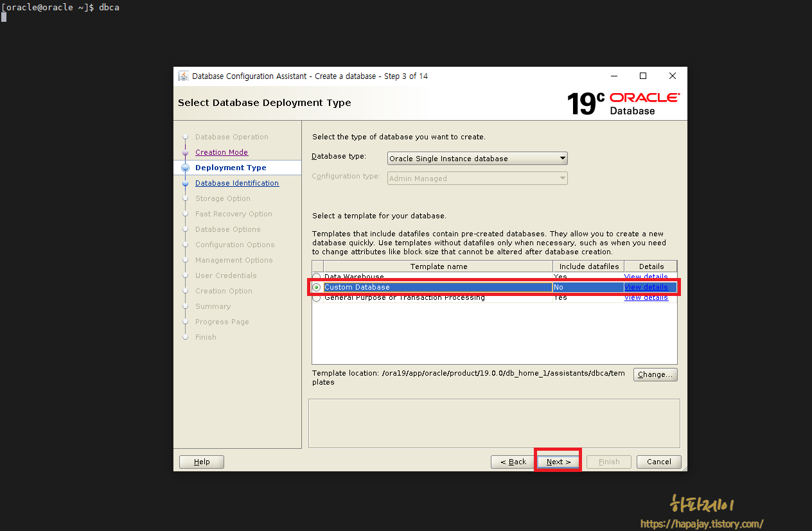Screen dimensions: 812x531
Task: Click the Finish step in the sidebar
Action: pyautogui.click(x=206, y=337)
